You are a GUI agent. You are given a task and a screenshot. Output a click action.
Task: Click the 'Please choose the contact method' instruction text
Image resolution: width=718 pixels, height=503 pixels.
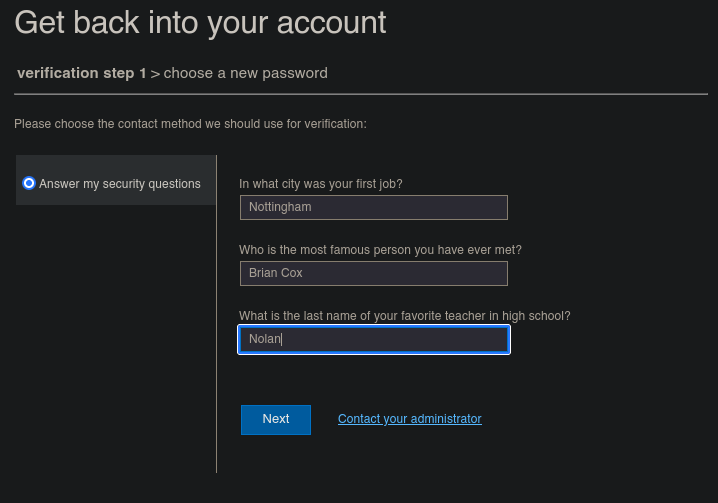point(190,124)
